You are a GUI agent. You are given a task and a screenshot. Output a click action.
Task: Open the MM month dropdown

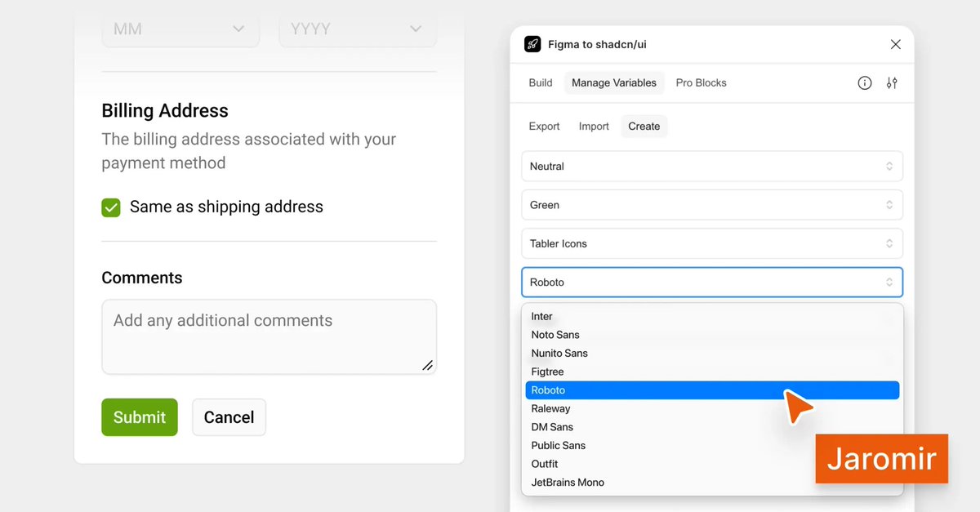180,29
